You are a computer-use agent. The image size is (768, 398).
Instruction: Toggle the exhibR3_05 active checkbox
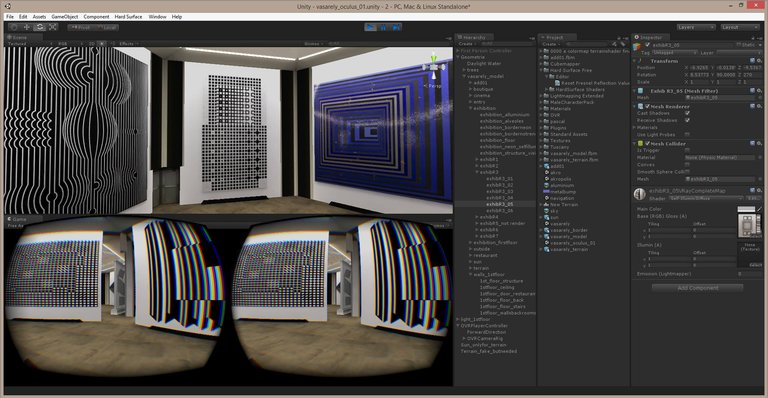point(648,45)
